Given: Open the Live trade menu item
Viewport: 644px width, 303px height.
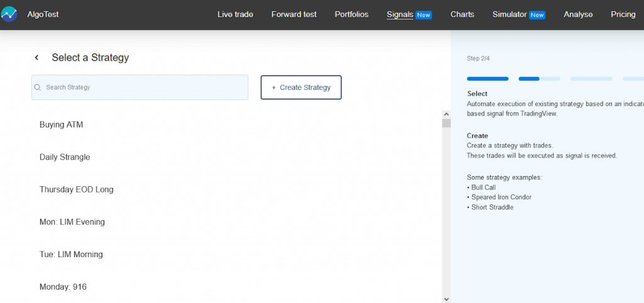Looking at the screenshot, I should coord(235,14).
